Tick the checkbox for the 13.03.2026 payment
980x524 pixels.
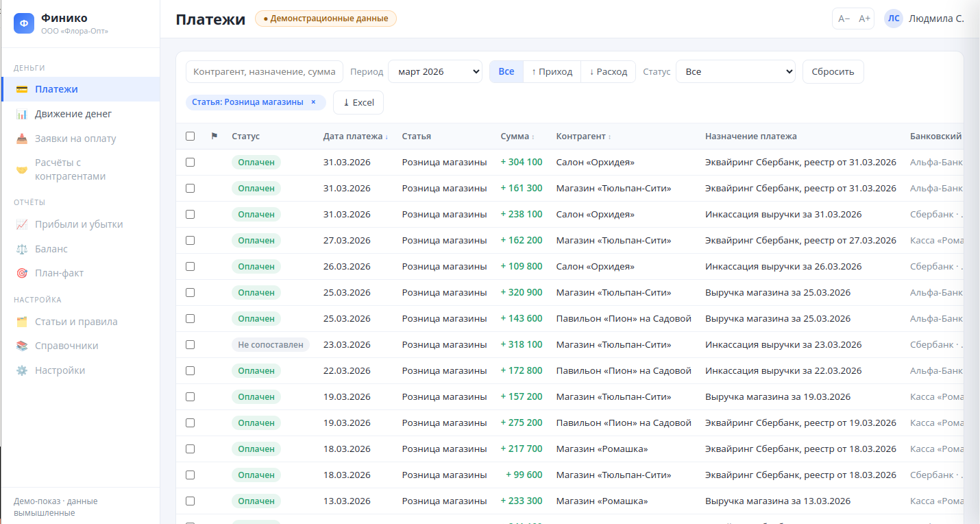point(191,501)
